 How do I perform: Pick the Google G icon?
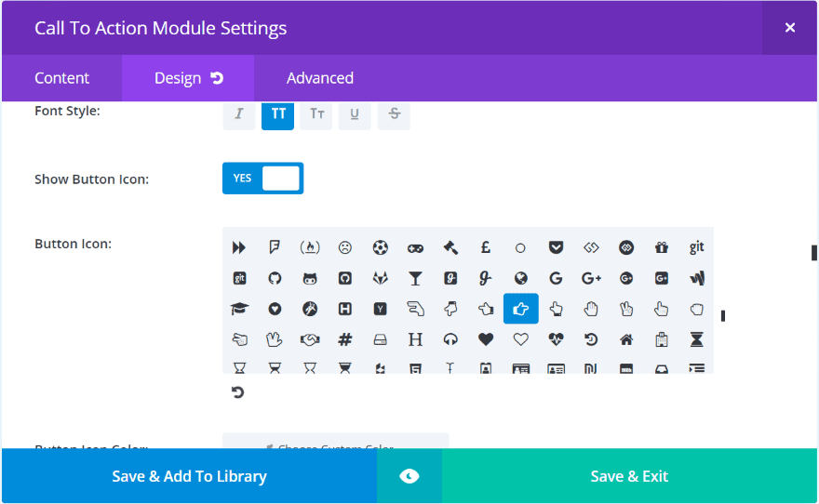pos(556,278)
